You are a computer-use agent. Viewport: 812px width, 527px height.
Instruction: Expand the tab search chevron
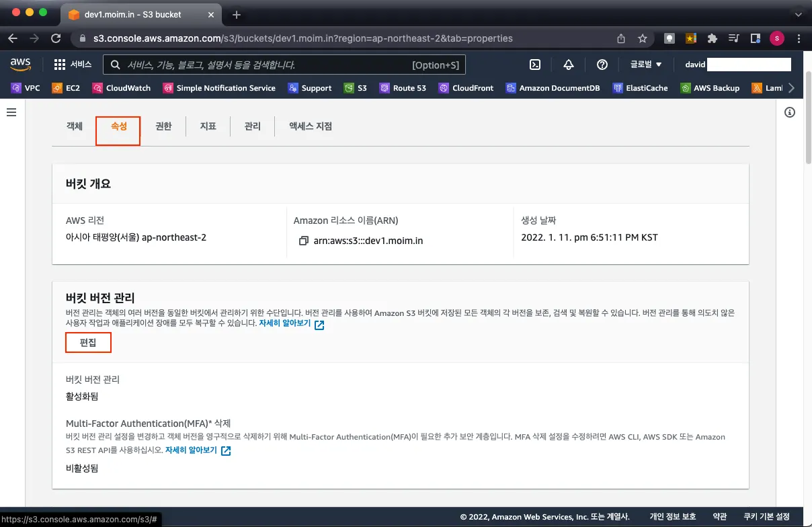[x=798, y=14]
